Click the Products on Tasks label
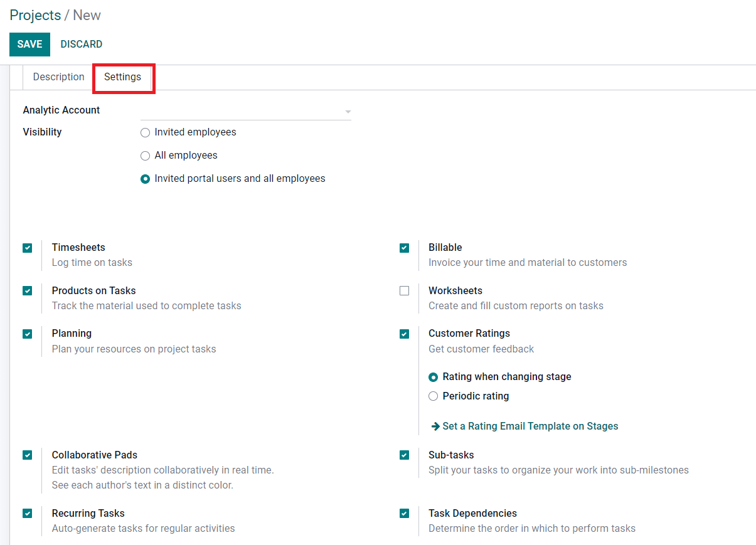 point(94,291)
